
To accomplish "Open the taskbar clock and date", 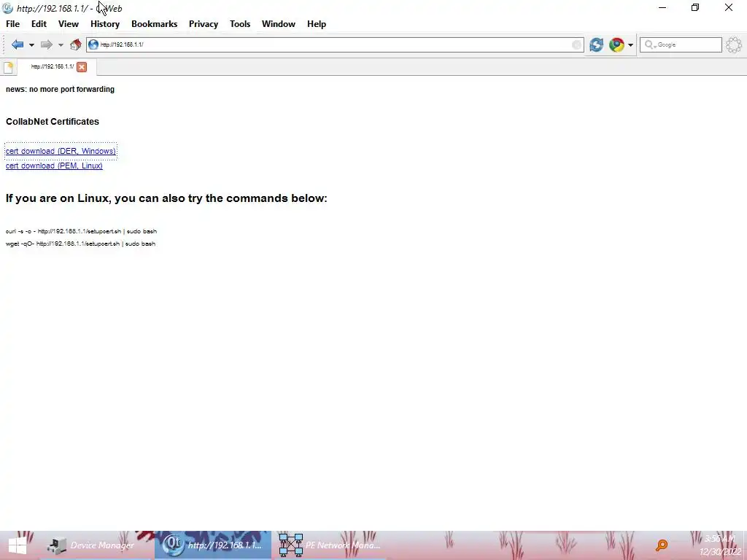I will pos(720,545).
